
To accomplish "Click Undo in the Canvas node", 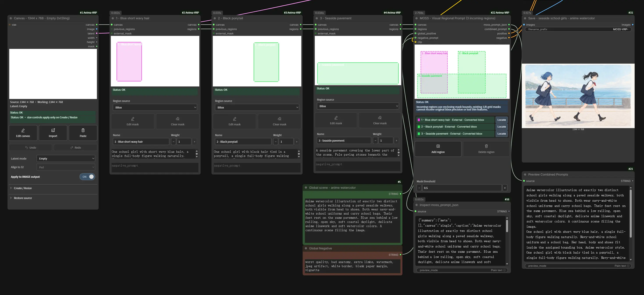I will tap(30, 147).
